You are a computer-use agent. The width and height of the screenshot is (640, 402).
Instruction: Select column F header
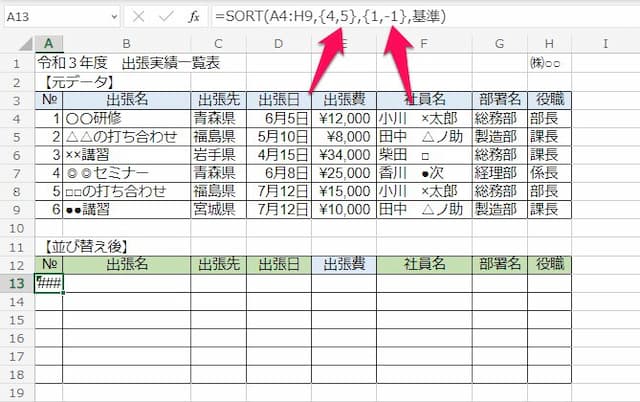click(424, 44)
